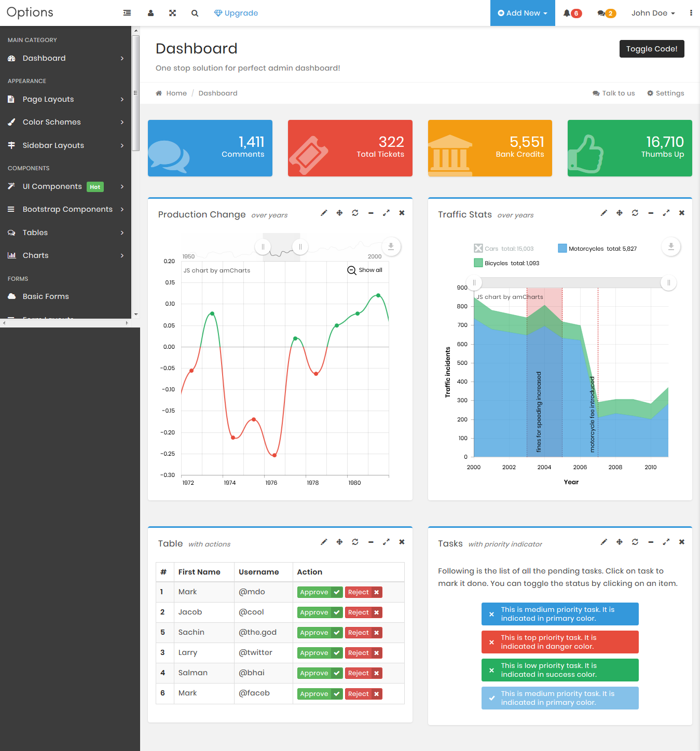Open the Add New dropdown
This screenshot has width=700, height=751.
(523, 13)
